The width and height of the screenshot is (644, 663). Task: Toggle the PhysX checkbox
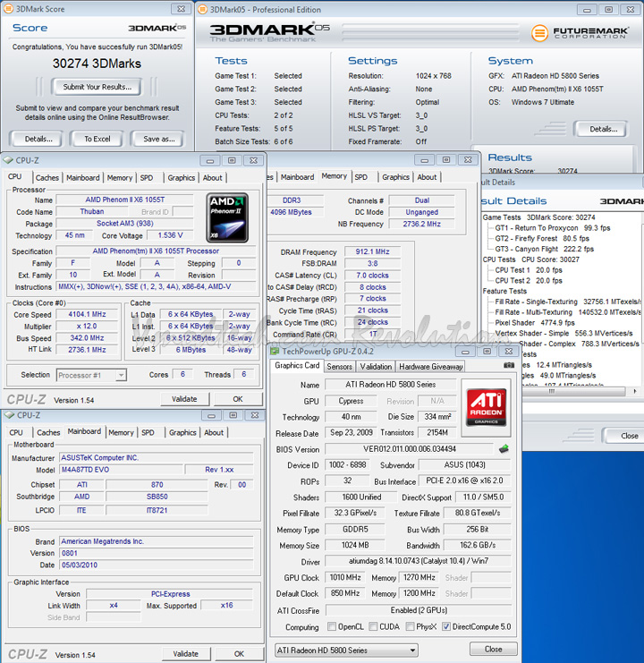click(410, 626)
